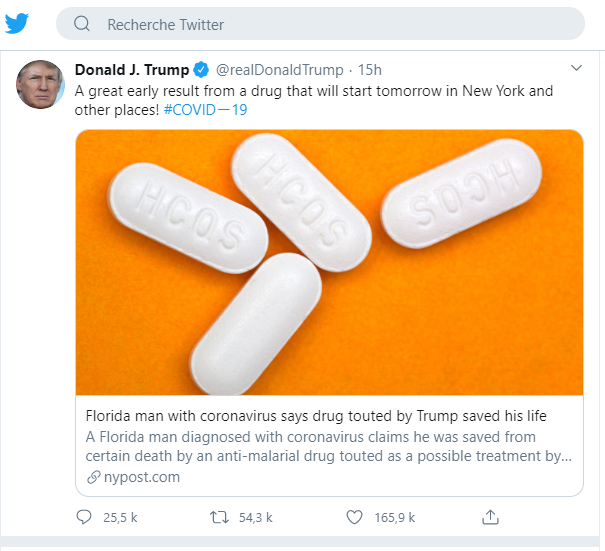The image size is (605, 551).
Task: Open the Donald J. Trump display name
Action: coord(131,70)
